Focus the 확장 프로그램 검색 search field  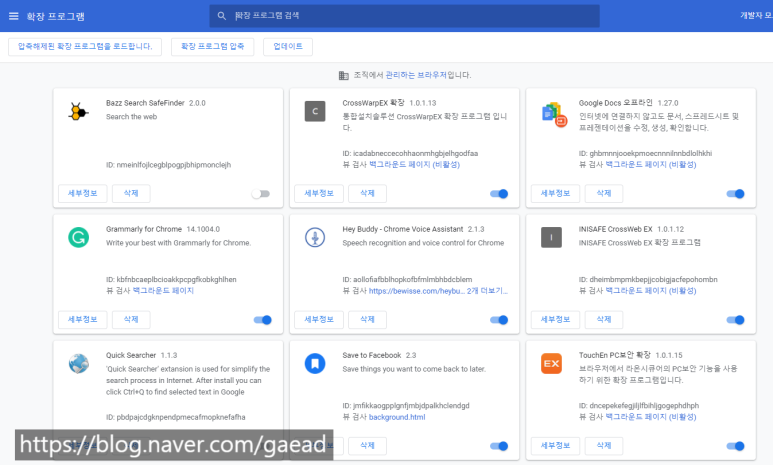404,16
